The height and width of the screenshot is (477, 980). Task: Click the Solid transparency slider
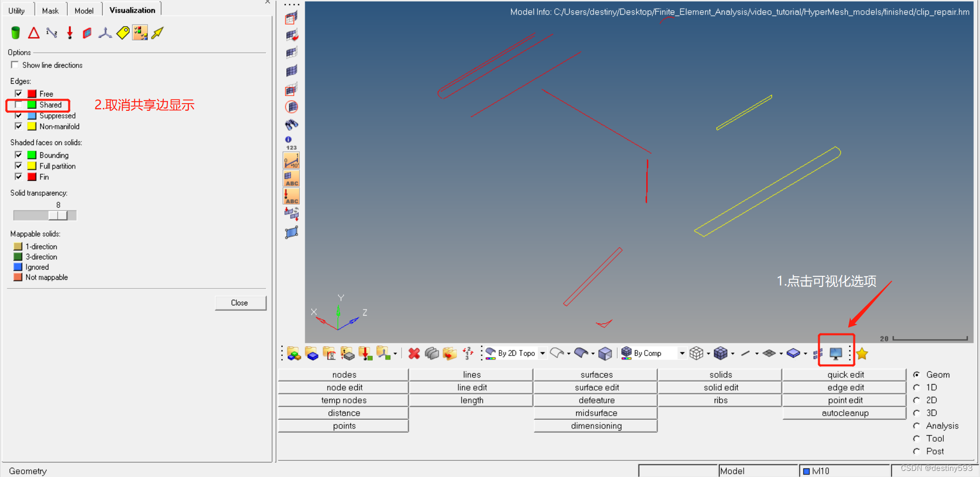point(45,216)
